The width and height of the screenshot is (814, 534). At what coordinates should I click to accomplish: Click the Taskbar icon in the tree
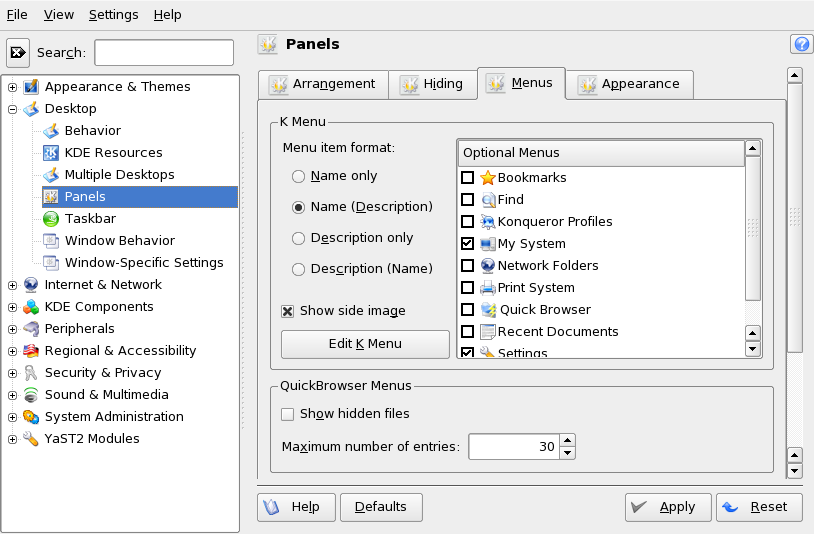(51, 218)
